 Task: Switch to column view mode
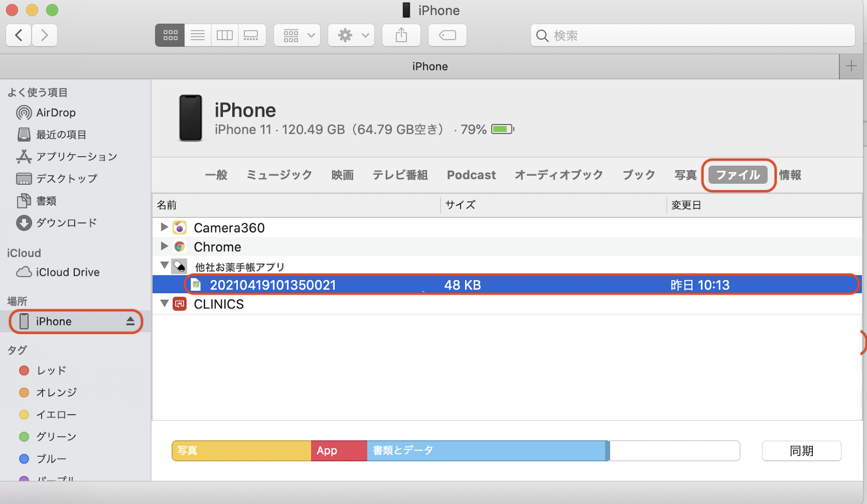(x=224, y=35)
